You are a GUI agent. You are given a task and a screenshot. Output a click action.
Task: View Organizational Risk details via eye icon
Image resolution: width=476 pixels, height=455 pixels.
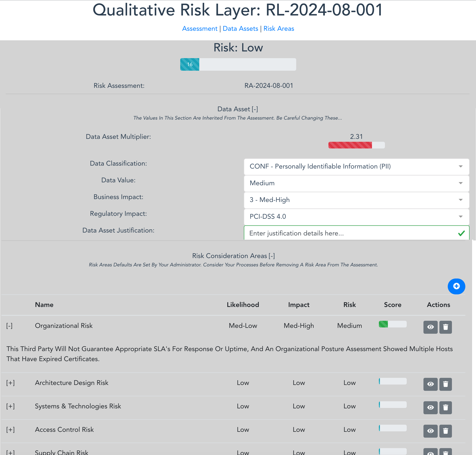pos(430,327)
